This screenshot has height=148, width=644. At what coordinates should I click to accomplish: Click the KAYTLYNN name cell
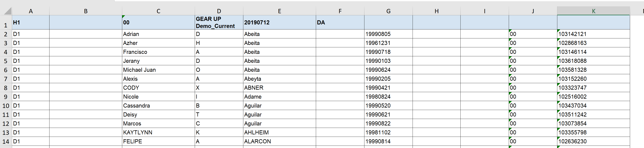(158, 133)
